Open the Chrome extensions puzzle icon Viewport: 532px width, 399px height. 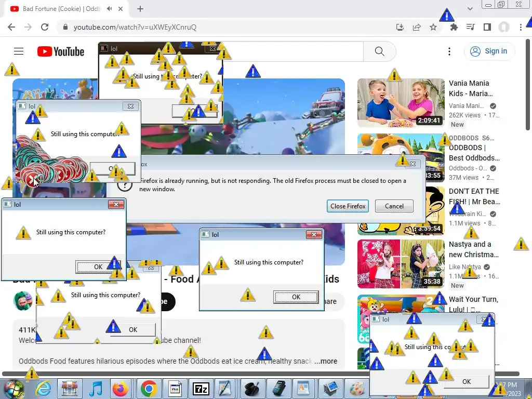coord(454,27)
